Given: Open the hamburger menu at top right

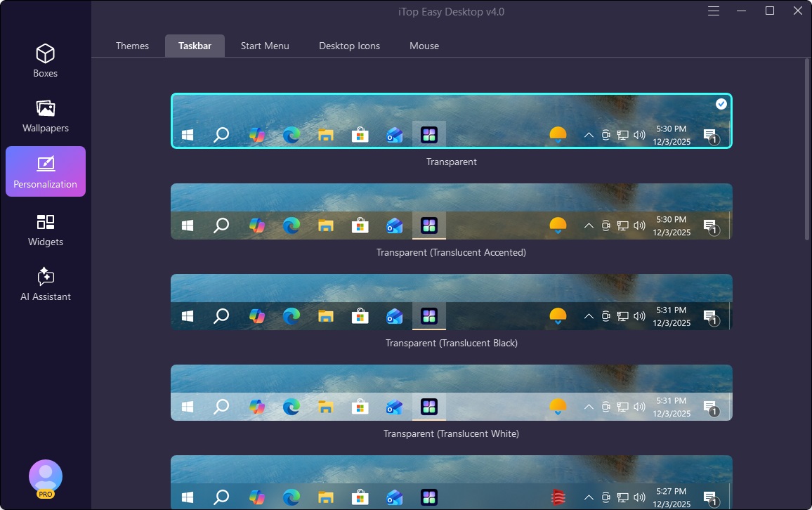Looking at the screenshot, I should [x=713, y=11].
